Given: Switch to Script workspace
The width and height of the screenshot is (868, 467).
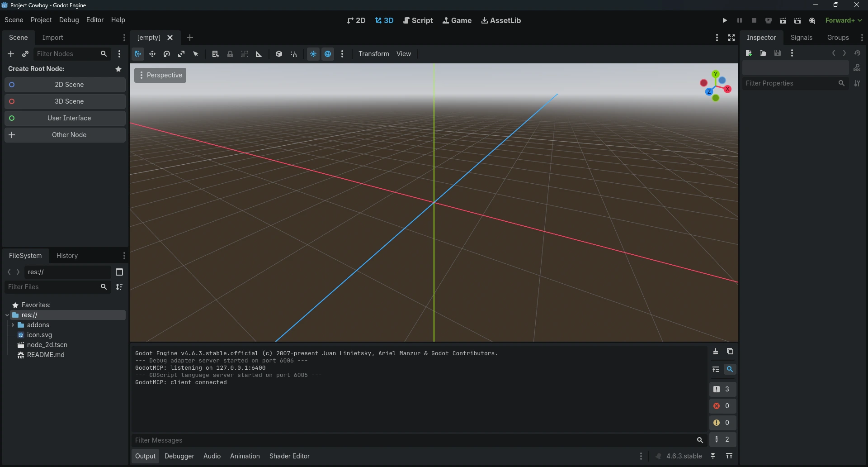Looking at the screenshot, I should tap(418, 20).
